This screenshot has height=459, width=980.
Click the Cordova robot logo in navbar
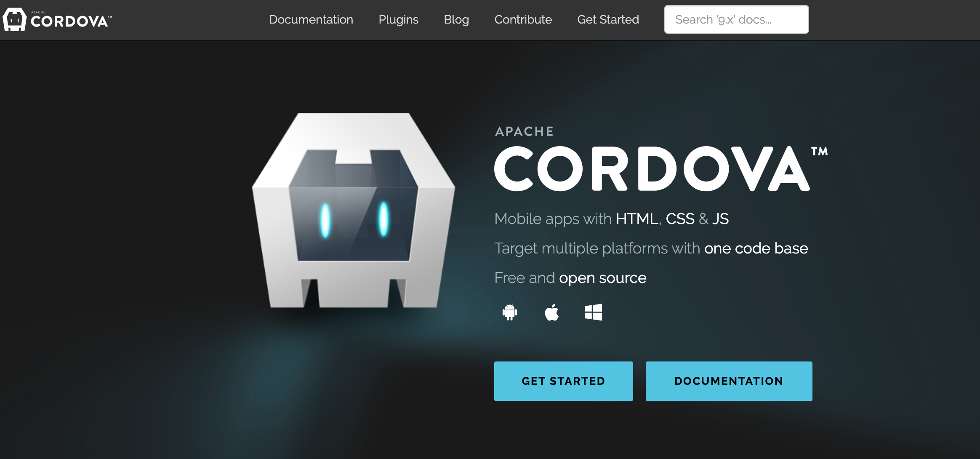(x=15, y=19)
